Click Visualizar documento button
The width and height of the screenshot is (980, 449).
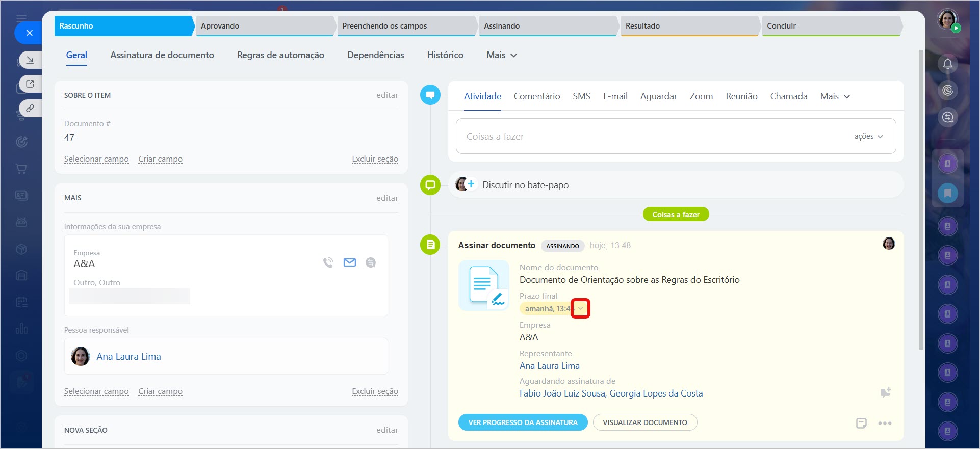644,422
